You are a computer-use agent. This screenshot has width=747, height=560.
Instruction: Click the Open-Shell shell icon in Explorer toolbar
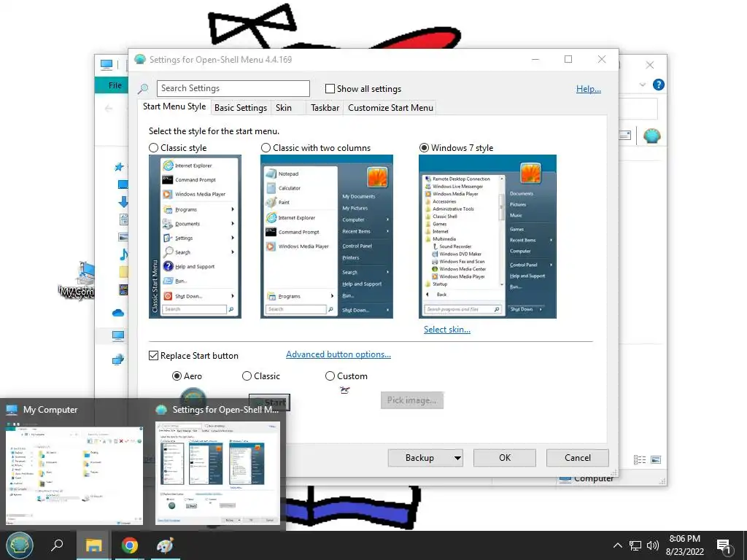[651, 136]
